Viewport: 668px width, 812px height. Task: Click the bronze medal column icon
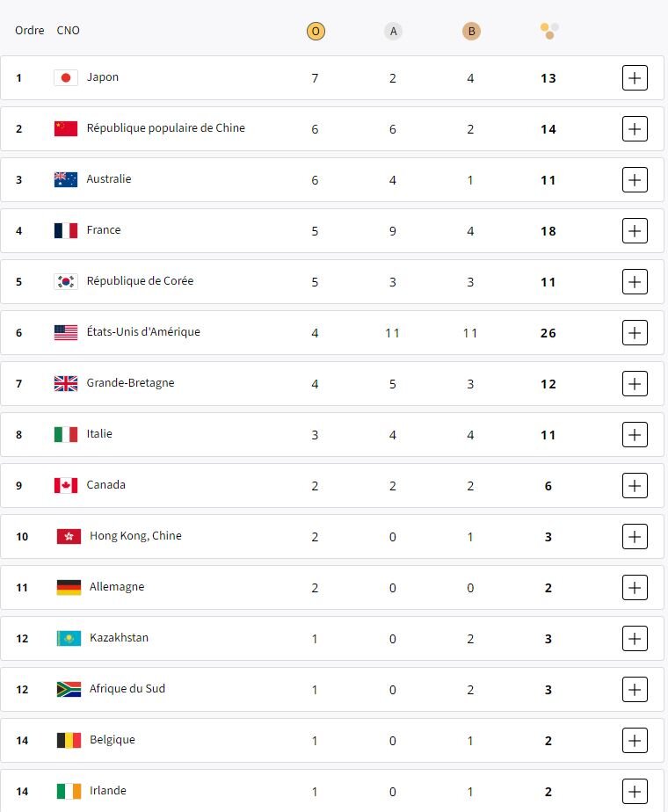[x=471, y=32]
